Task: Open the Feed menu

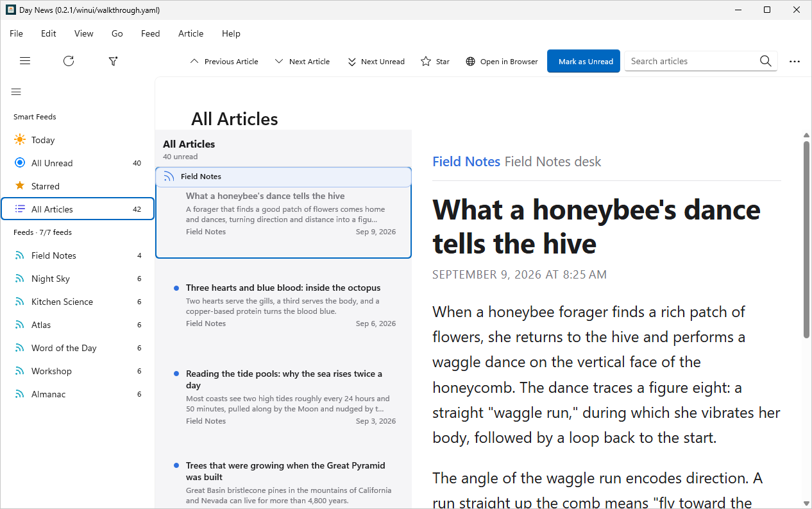Action: pos(151,33)
